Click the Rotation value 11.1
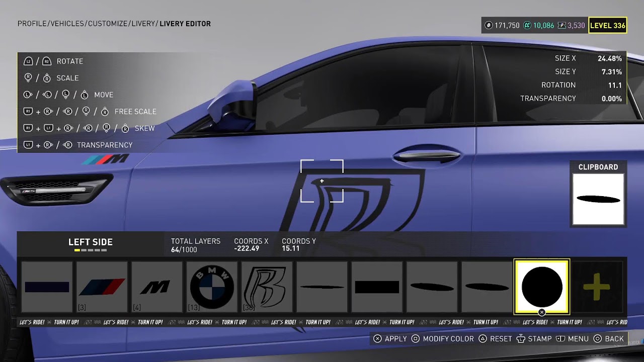This screenshot has height=362, width=644. coord(615,85)
